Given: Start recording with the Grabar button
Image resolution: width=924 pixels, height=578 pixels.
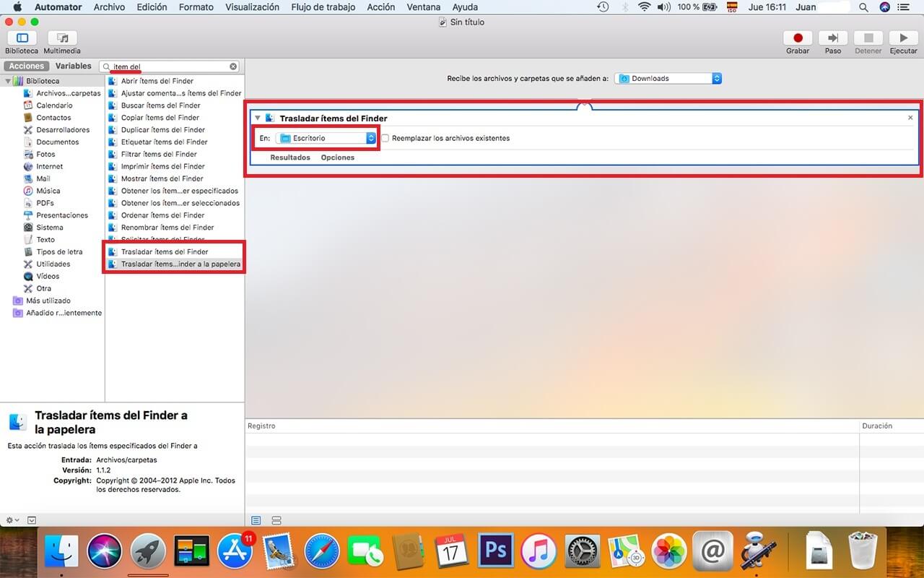Looking at the screenshot, I should coord(798,38).
